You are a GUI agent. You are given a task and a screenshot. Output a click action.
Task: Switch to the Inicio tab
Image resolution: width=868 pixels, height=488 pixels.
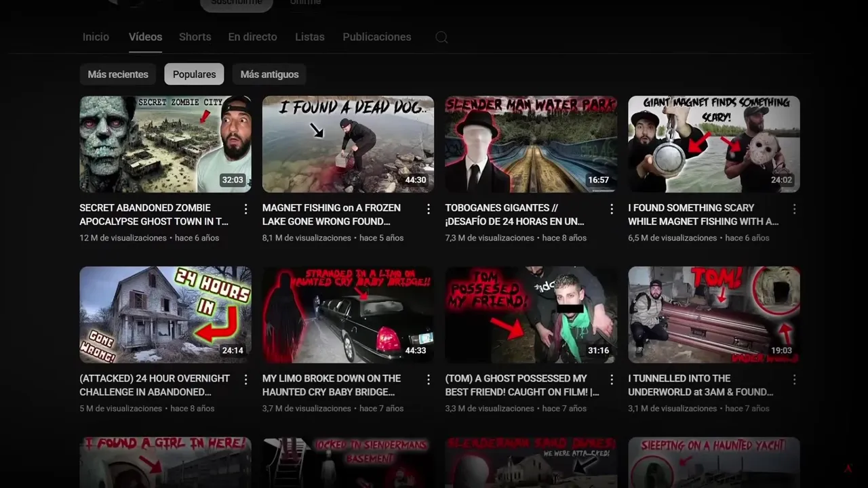point(96,37)
